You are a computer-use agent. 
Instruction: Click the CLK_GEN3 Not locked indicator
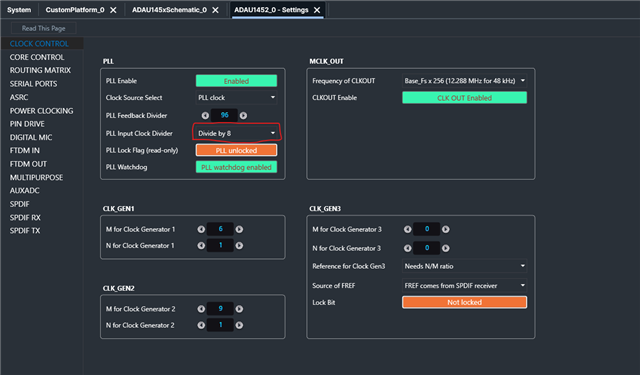464,302
